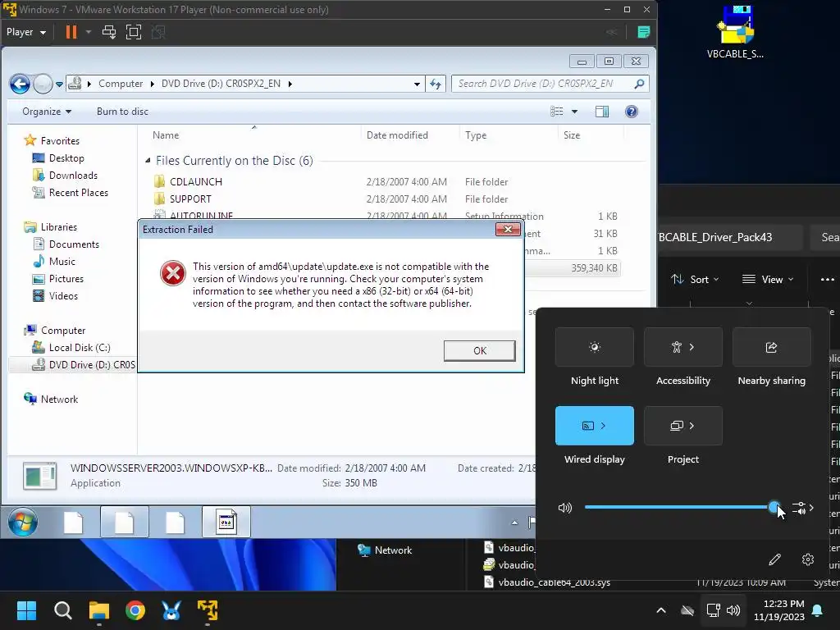
Task: Open Libraries in navigation pane
Action: tap(58, 227)
